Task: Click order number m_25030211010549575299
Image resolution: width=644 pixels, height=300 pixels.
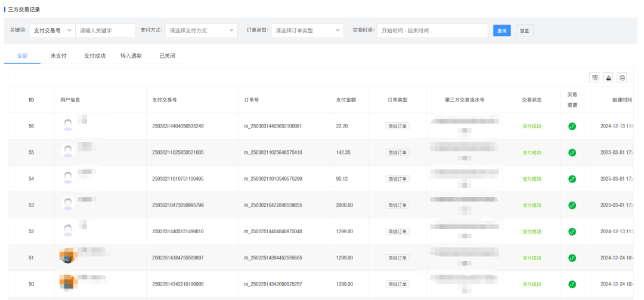Action: tap(273, 179)
